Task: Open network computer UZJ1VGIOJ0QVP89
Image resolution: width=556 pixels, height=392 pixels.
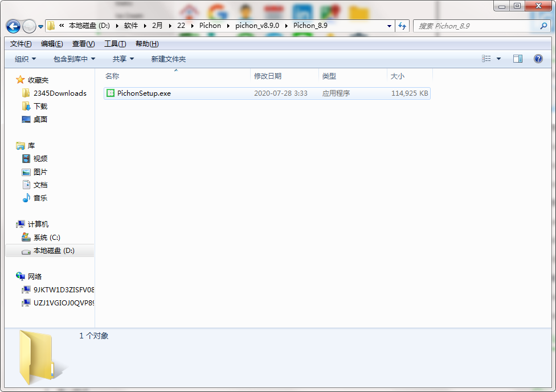Action: click(x=58, y=303)
